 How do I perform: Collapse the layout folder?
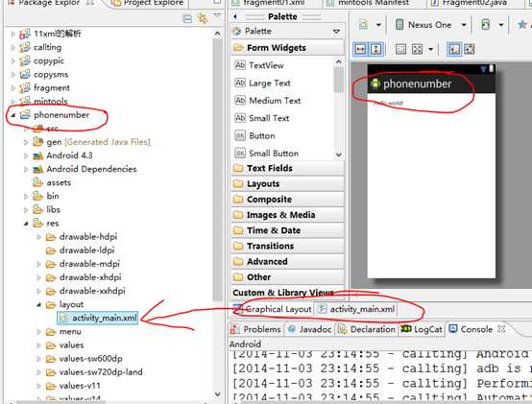point(38,305)
